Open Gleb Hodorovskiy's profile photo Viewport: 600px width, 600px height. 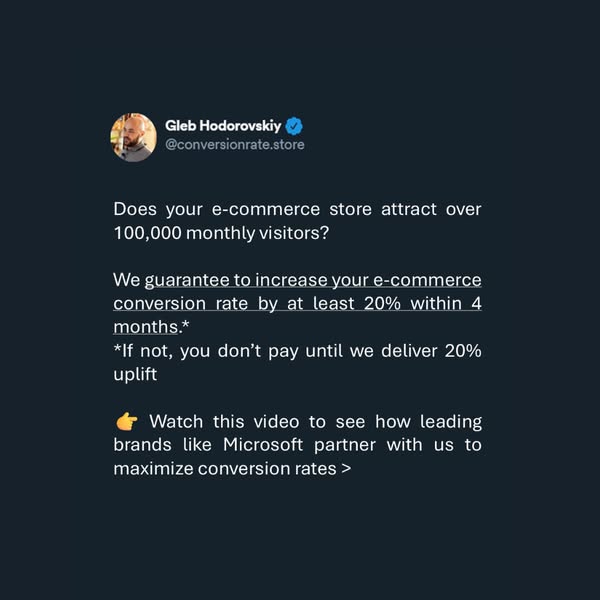tap(133, 136)
